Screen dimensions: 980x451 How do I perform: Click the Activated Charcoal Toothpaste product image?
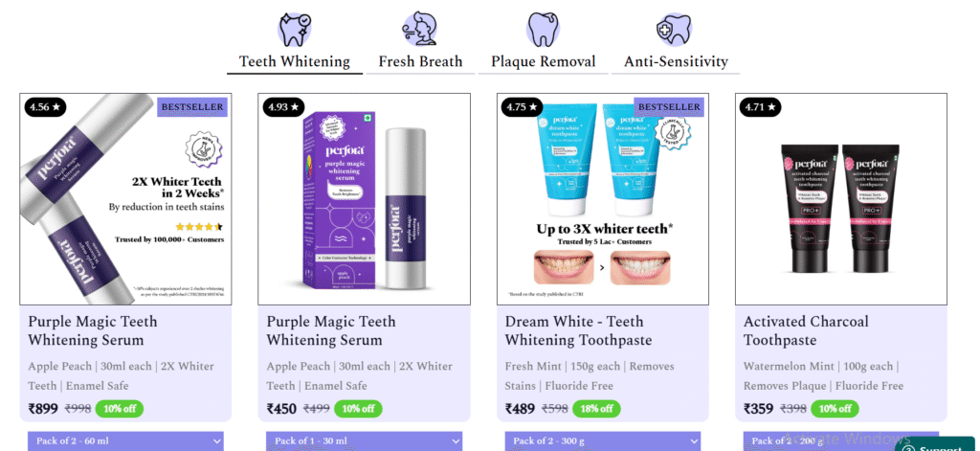(840, 199)
